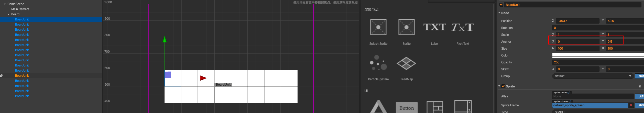The height and width of the screenshot is (113, 644).
Task: Click the edit button beside Group
Action: (x=639, y=76)
